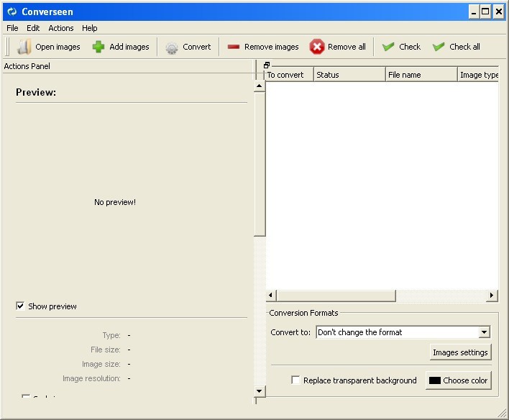509x420 pixels.
Task: Click the 'Actions Panel' title
Action: [27, 66]
